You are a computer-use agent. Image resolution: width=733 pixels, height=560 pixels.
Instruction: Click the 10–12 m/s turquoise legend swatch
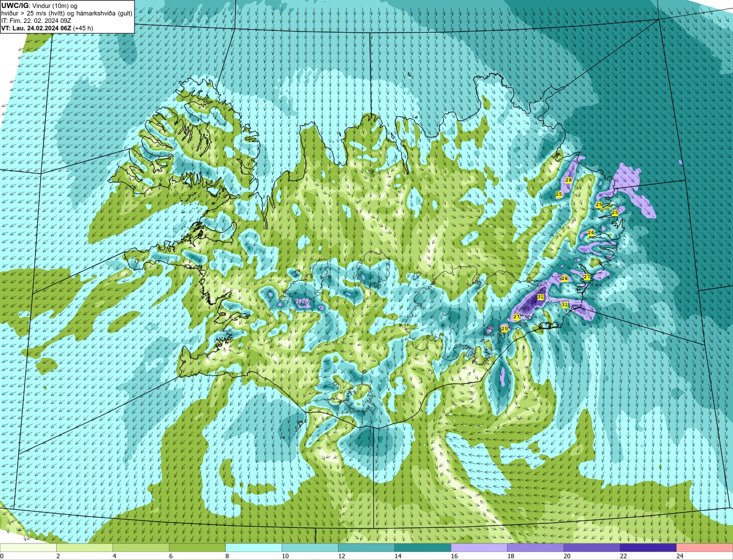tap(310, 548)
